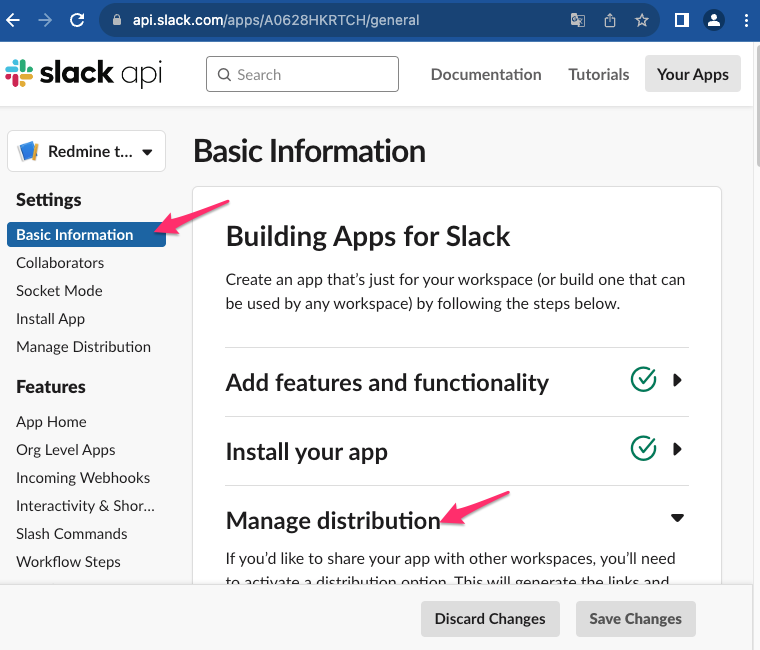Open the Documentation nav link
The image size is (760, 650).
pyautogui.click(x=486, y=74)
